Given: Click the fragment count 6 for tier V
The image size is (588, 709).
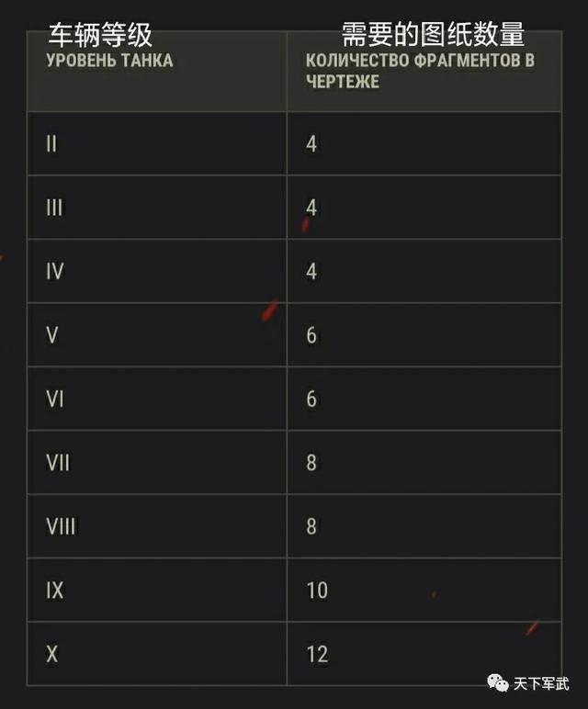Looking at the screenshot, I should (x=311, y=335).
